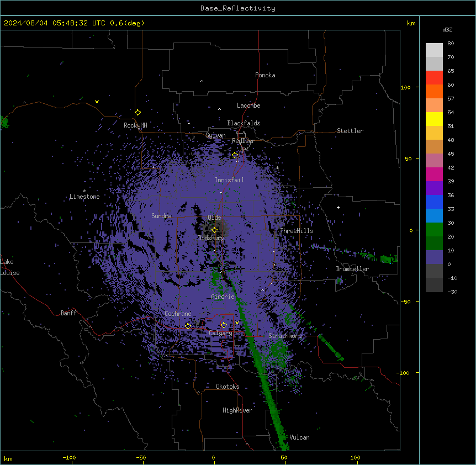
Task: Click the Limestone label
Action: 84,197
